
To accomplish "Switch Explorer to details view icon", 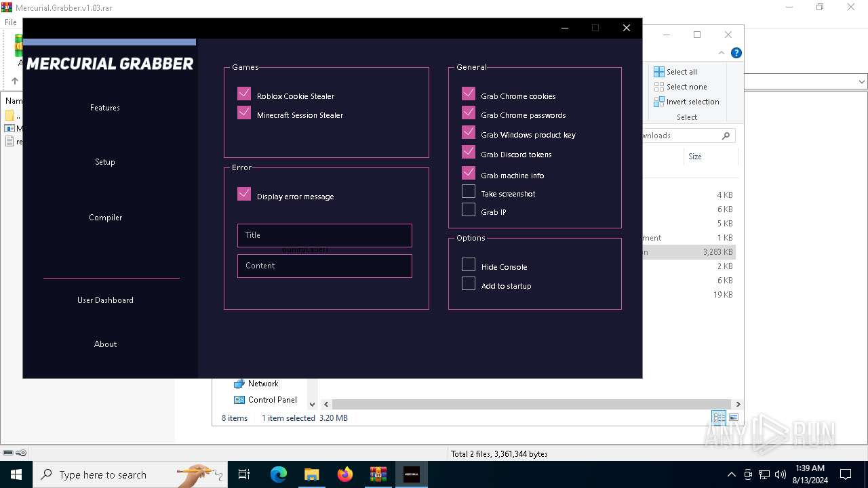I will pos(719,418).
